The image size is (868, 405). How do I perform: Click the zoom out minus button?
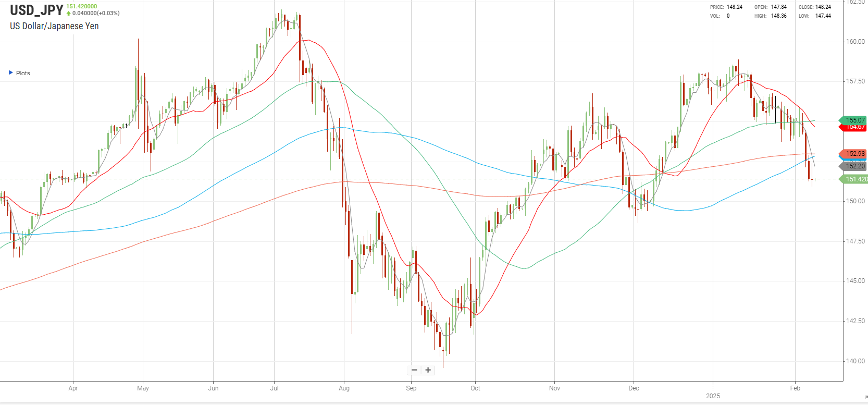(x=415, y=370)
